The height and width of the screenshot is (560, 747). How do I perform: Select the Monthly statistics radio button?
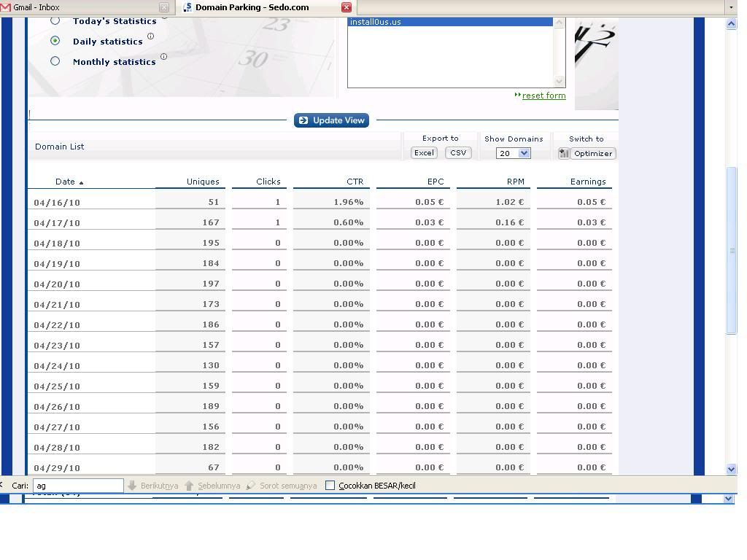(55, 61)
